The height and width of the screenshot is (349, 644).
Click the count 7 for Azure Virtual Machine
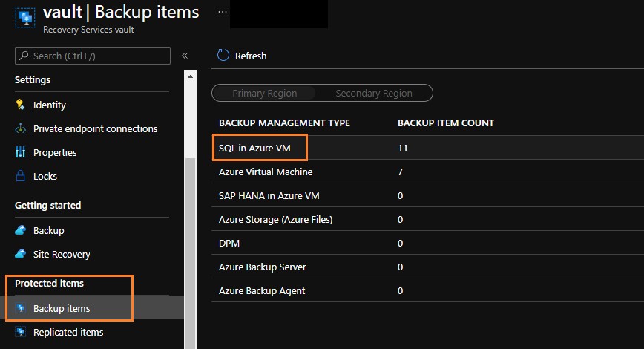tap(401, 172)
